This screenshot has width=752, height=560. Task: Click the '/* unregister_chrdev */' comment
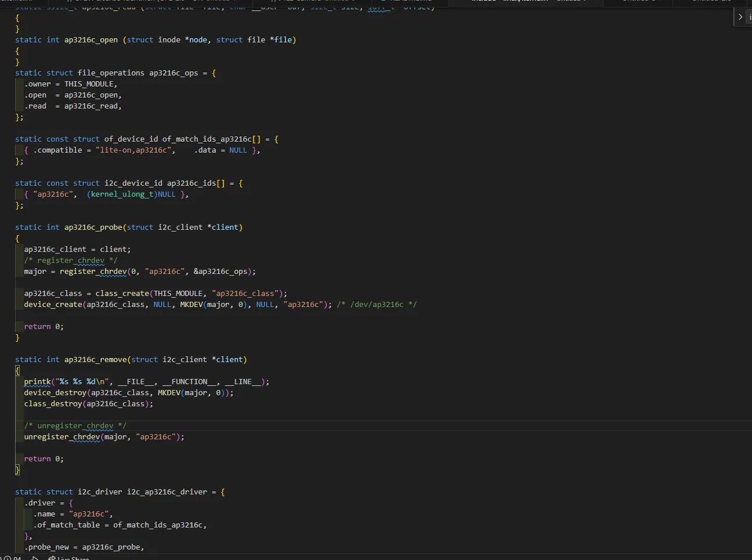click(75, 426)
